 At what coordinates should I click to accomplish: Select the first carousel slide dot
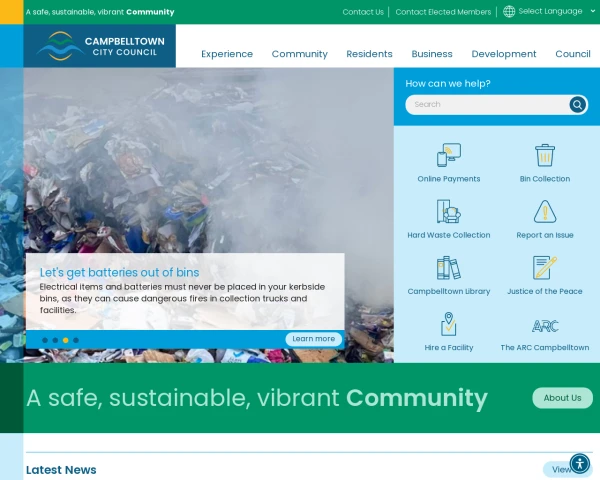pos(45,340)
